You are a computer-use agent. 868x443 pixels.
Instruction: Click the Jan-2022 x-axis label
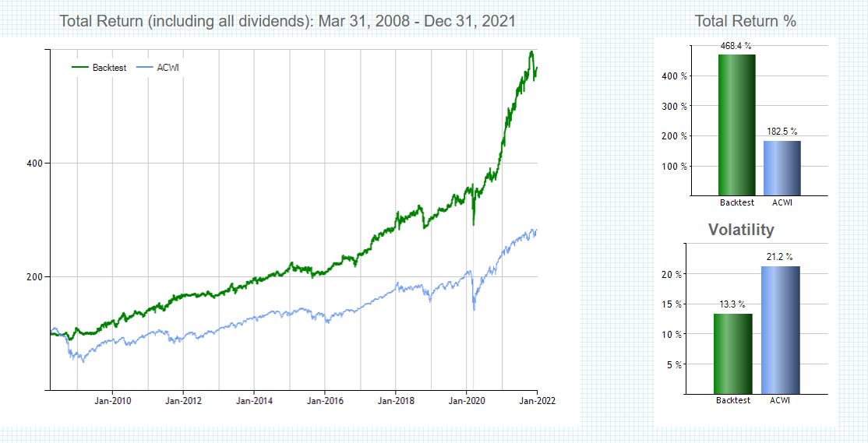point(537,401)
